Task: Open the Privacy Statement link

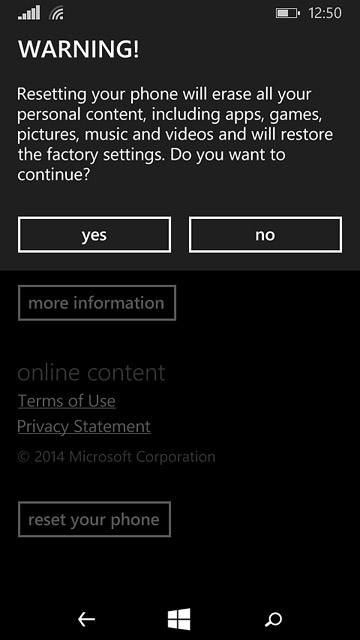Action: click(84, 427)
